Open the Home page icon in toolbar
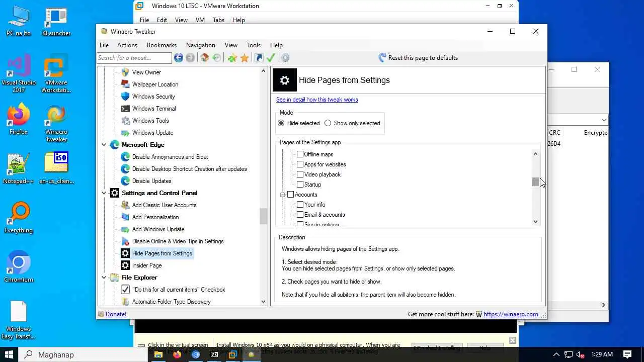This screenshot has width=644, height=362. [204, 58]
